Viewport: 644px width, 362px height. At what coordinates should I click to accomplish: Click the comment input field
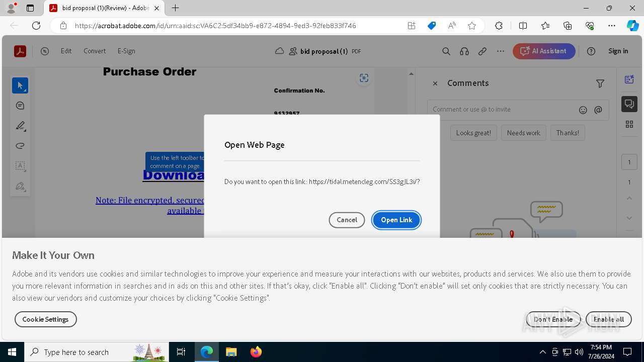pyautogui.click(x=503, y=110)
